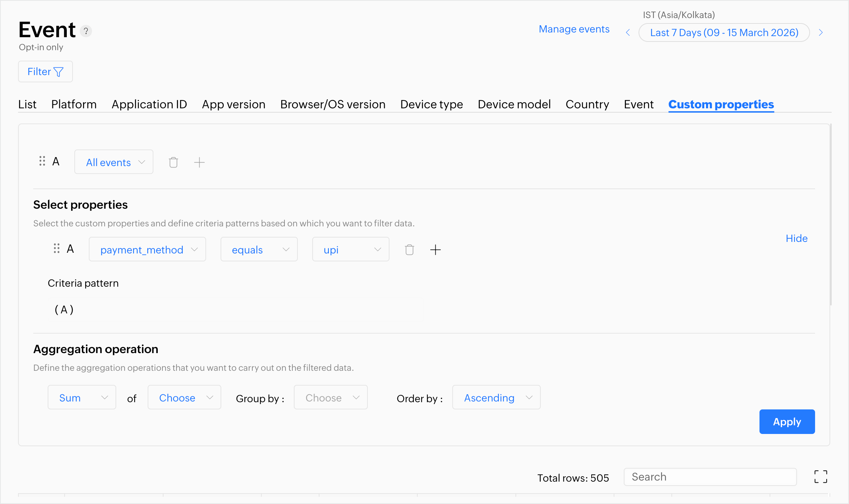
Task: Expand the equals operator dropdown
Action: point(259,249)
